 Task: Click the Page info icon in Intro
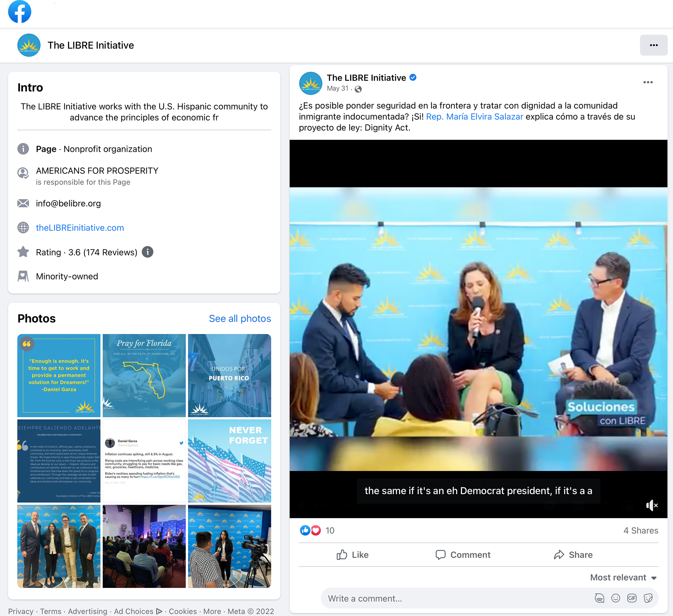23,149
